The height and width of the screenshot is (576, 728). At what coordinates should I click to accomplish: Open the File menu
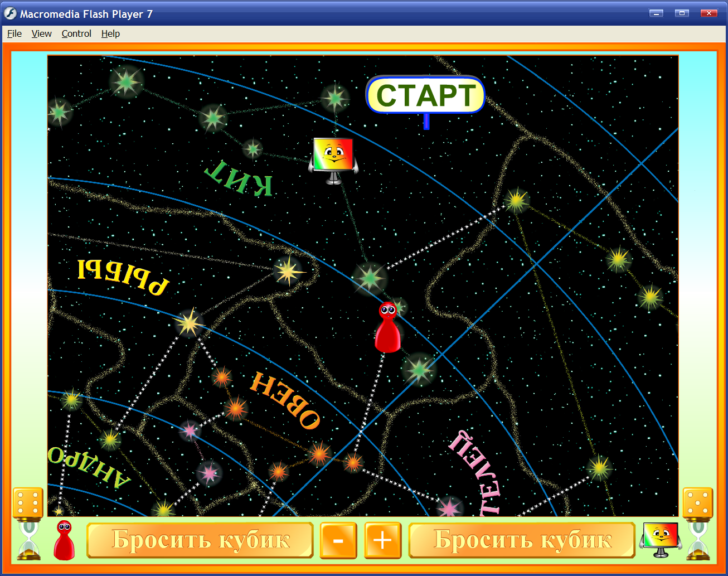14,33
